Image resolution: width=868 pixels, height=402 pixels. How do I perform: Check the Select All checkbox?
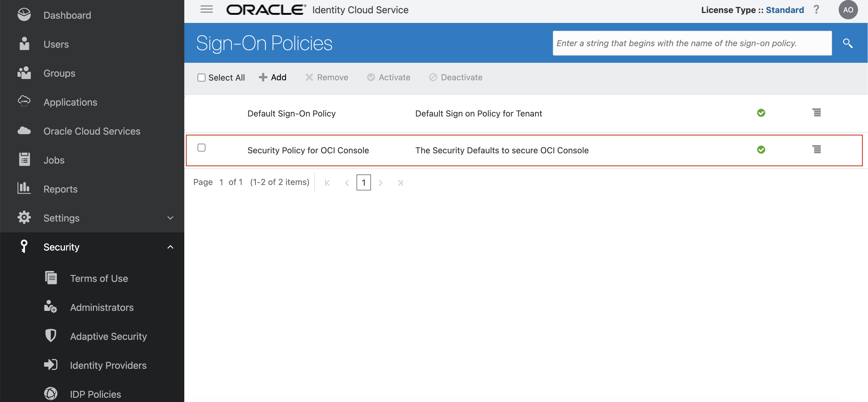202,77
